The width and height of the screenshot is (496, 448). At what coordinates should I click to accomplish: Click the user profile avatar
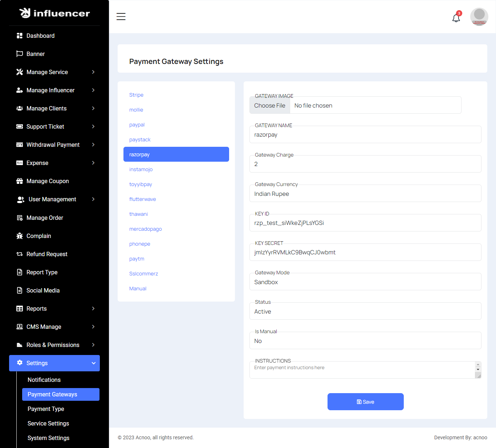pos(479,17)
